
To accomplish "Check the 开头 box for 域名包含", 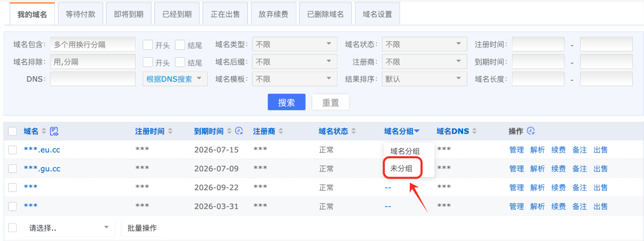I will [x=148, y=45].
